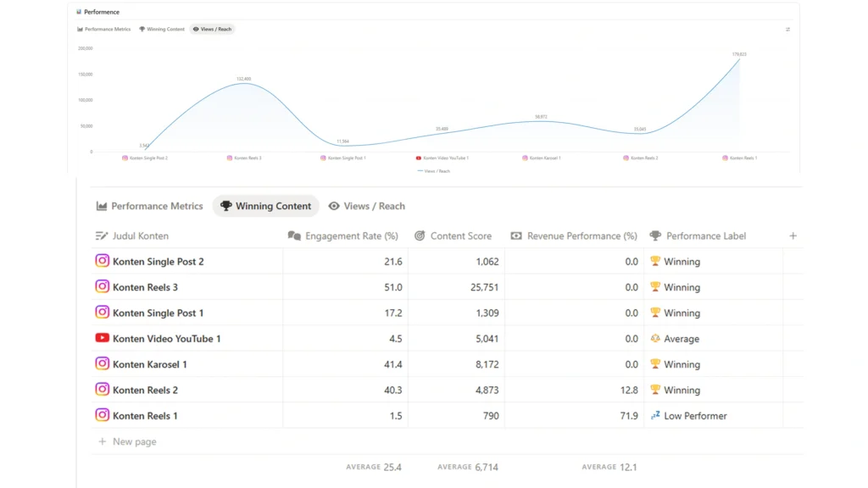868x488 pixels.
Task: Click the Average 25.4 engagement rate calculation
Action: point(374,467)
